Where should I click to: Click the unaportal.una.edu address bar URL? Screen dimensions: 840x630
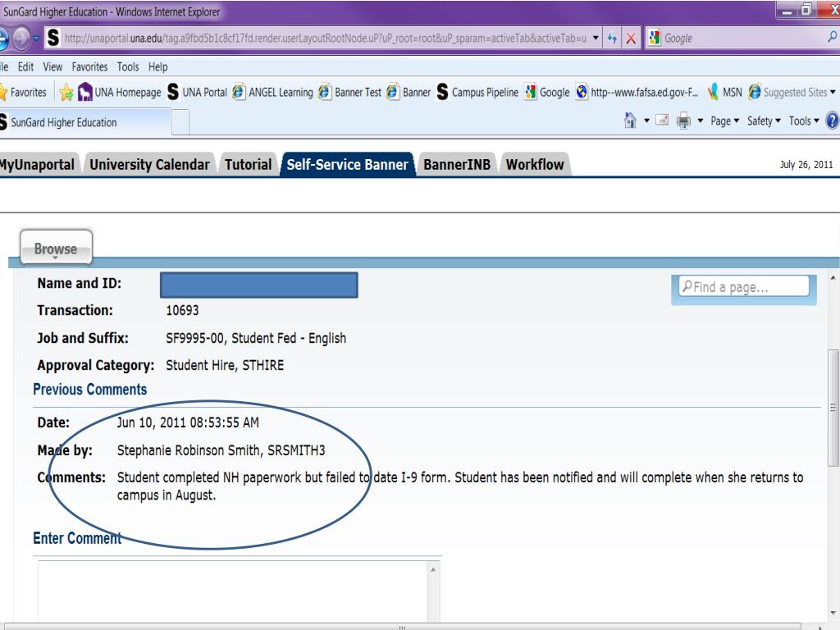pyautogui.click(x=325, y=38)
